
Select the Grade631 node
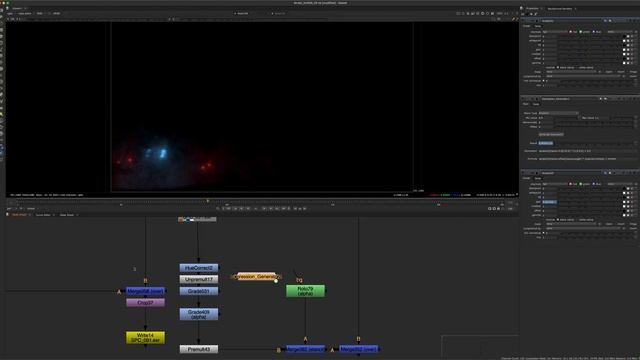[x=199, y=291]
